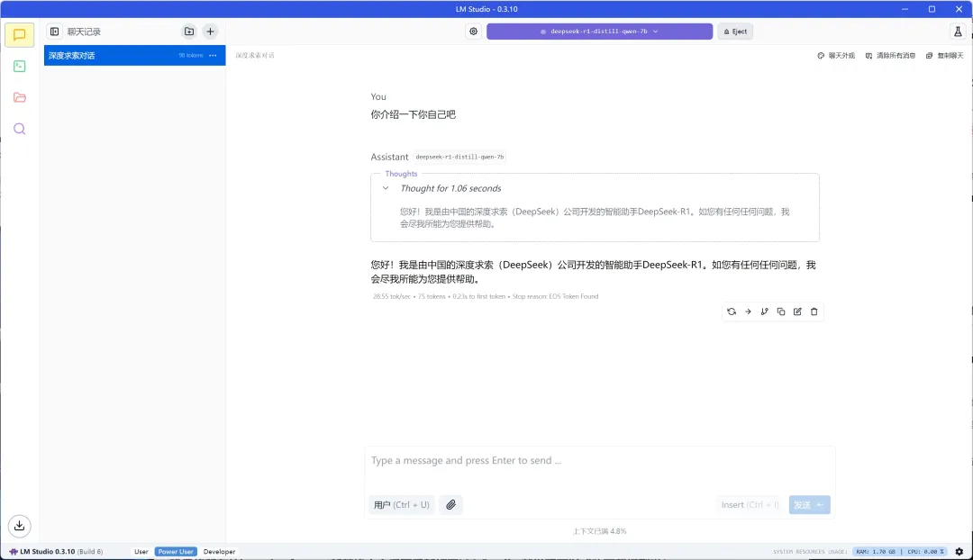Focus the message input field
This screenshot has height=560, width=973.
(x=599, y=461)
